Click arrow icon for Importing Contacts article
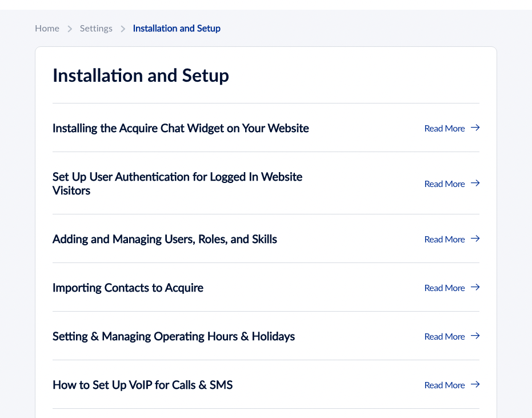The height and width of the screenshot is (418, 532). [x=475, y=287]
